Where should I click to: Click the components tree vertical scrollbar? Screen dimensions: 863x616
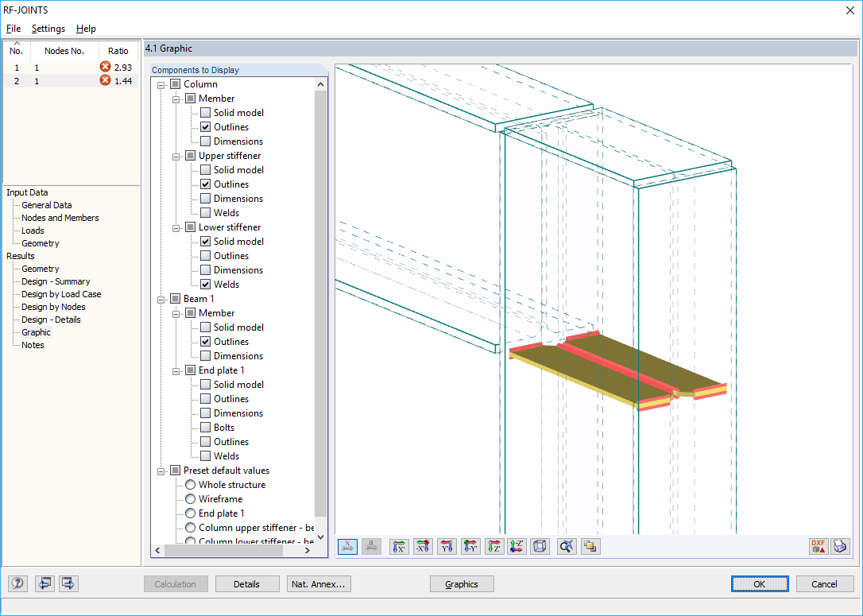click(x=321, y=303)
